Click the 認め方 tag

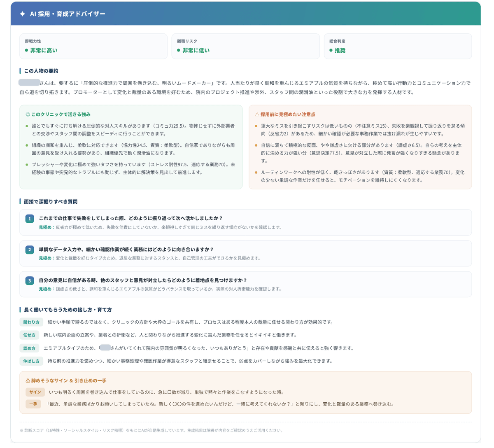tap(29, 348)
